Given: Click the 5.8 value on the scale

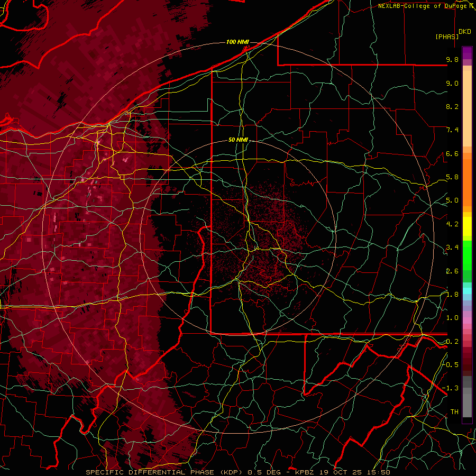Looking at the screenshot, I should (452, 177).
